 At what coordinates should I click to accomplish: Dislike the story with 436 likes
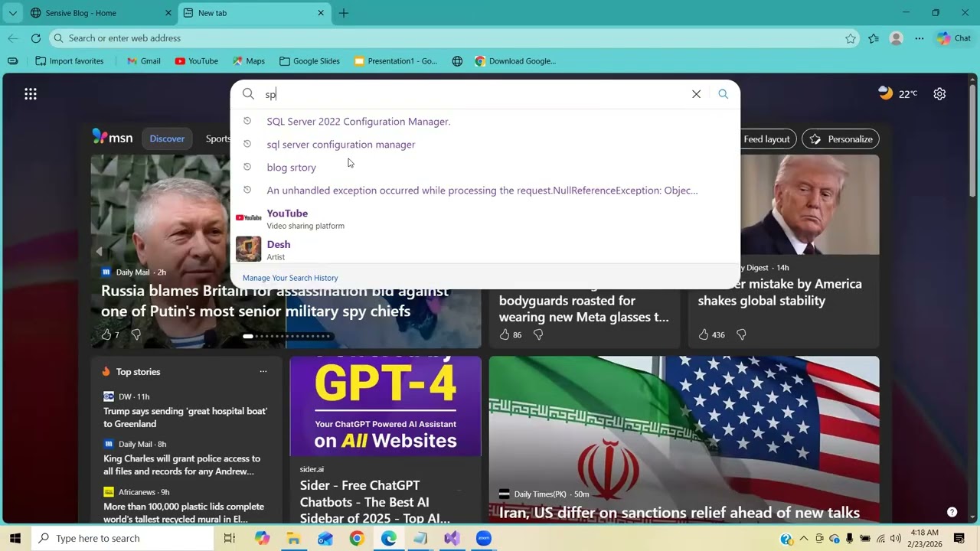tap(741, 334)
